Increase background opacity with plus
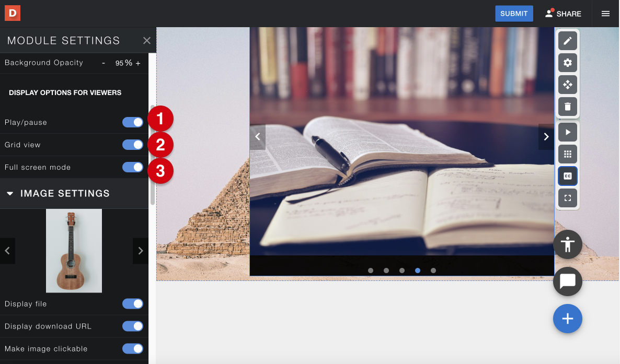The height and width of the screenshot is (364, 620). click(138, 63)
